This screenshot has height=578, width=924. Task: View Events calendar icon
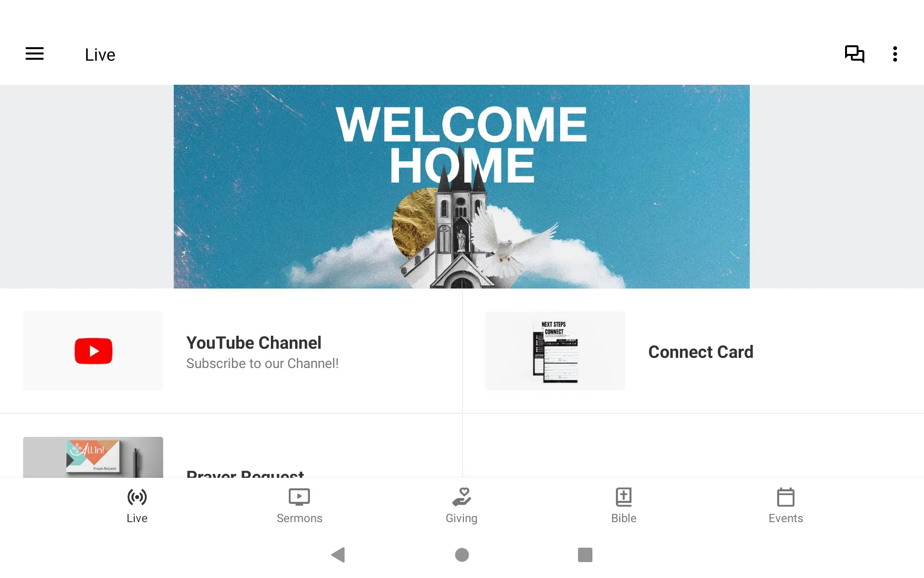[785, 497]
